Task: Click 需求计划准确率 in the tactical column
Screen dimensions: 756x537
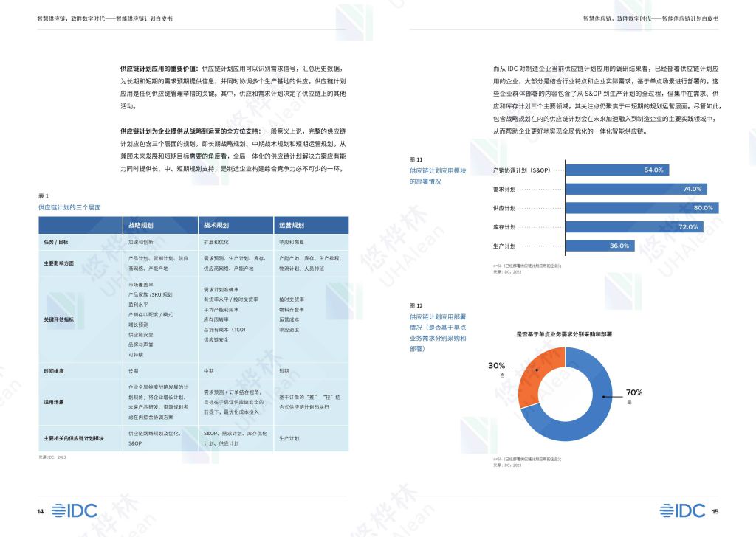Action: (x=221, y=290)
